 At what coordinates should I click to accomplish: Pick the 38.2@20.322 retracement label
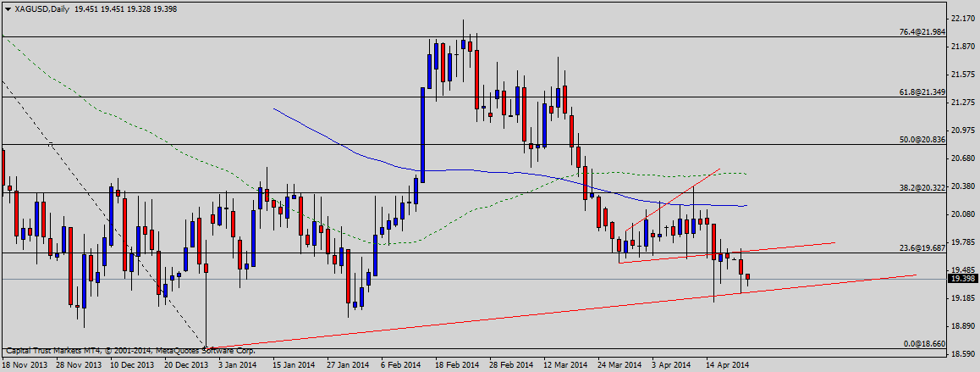(920, 187)
